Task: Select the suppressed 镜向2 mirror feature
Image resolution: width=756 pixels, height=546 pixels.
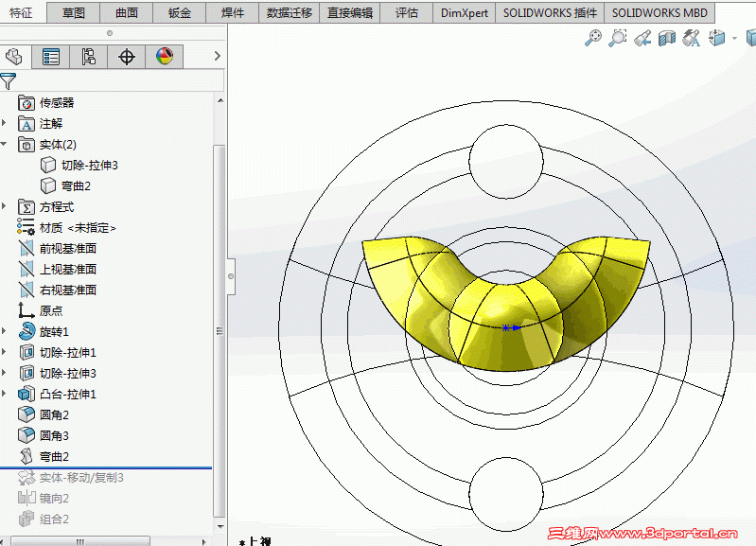Action: [x=54, y=498]
